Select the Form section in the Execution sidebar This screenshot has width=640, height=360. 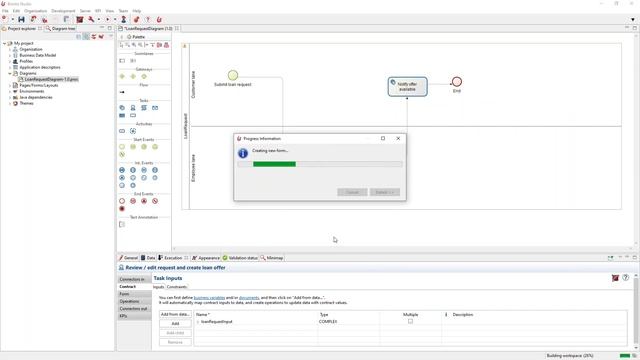pyautogui.click(x=134, y=294)
